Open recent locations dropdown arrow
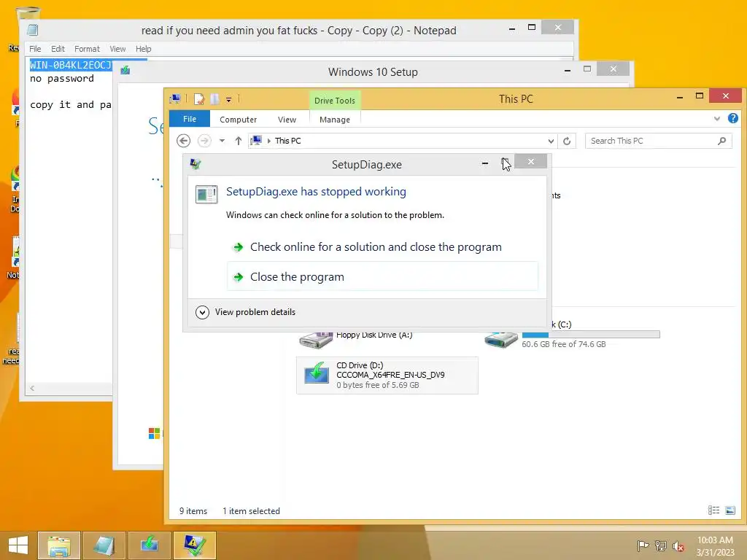The image size is (747, 560). pos(222,141)
